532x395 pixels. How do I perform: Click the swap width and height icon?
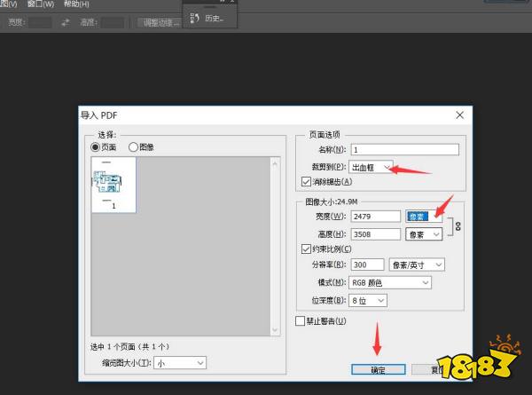pos(66,22)
